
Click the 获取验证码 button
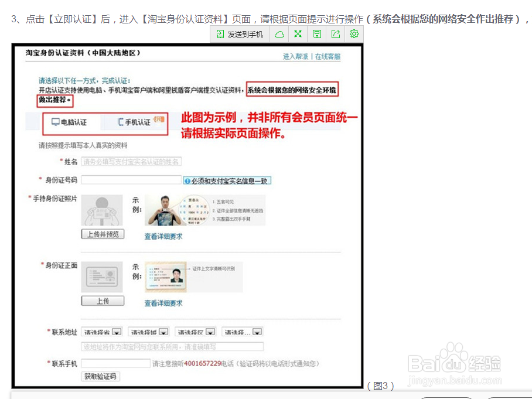(x=101, y=376)
